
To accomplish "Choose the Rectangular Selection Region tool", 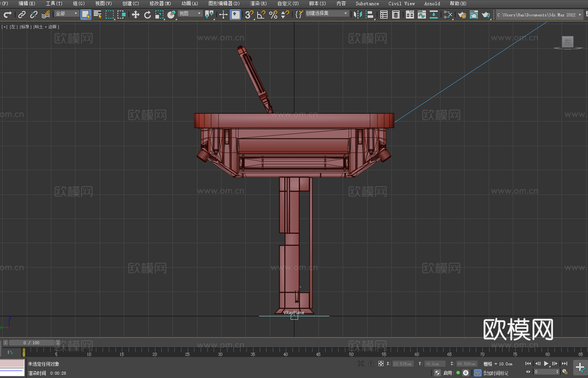I will coord(110,14).
